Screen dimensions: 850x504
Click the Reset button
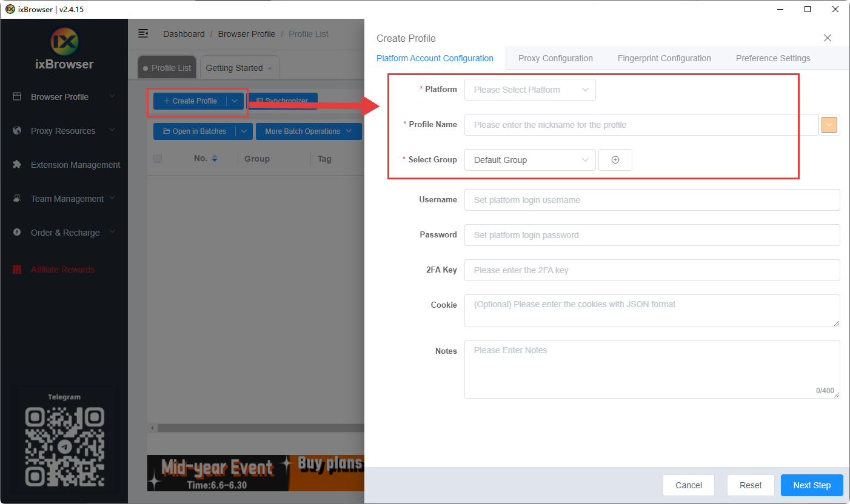tap(751, 485)
